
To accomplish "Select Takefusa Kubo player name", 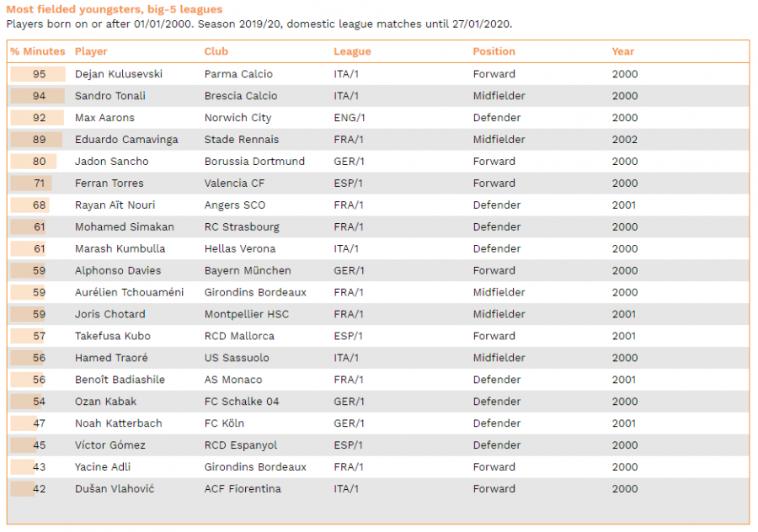I will click(113, 336).
